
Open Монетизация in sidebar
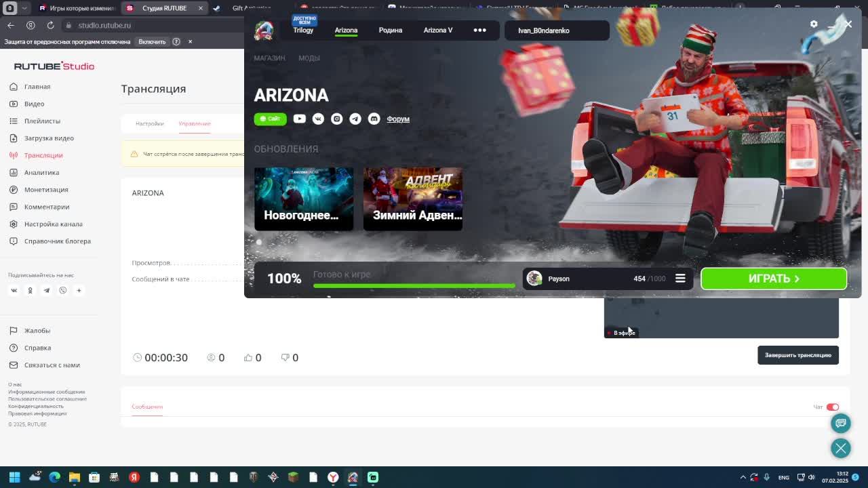[x=46, y=190]
